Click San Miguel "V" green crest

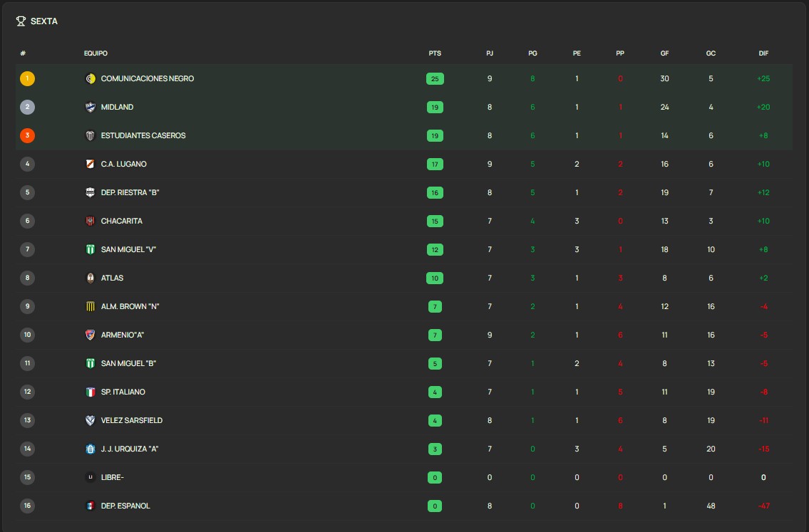(91, 249)
